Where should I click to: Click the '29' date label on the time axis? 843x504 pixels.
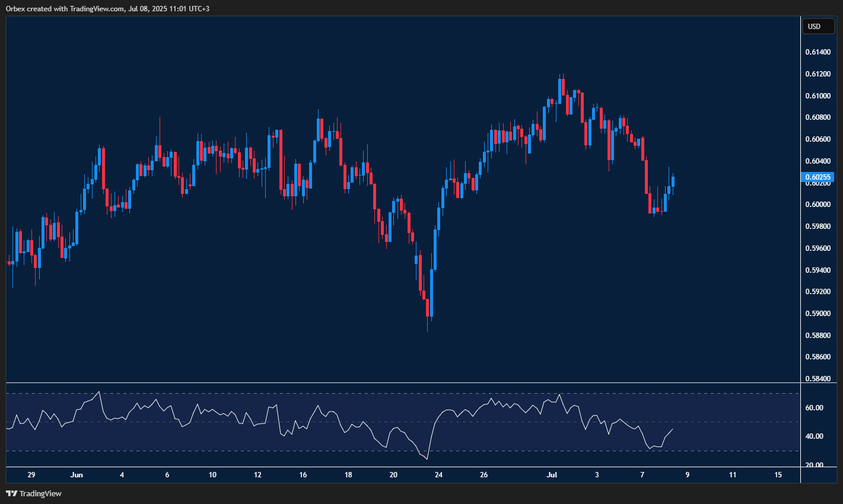31,475
